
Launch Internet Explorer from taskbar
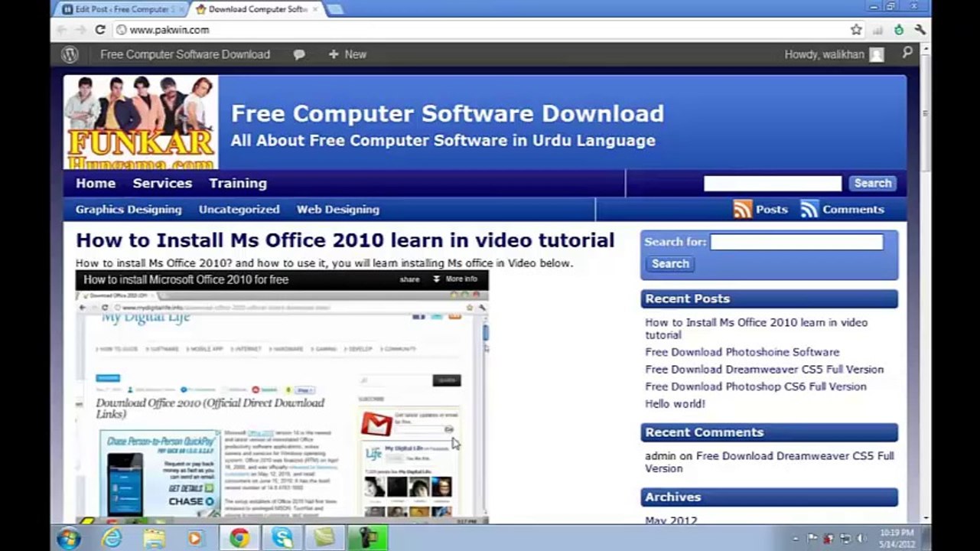click(112, 538)
